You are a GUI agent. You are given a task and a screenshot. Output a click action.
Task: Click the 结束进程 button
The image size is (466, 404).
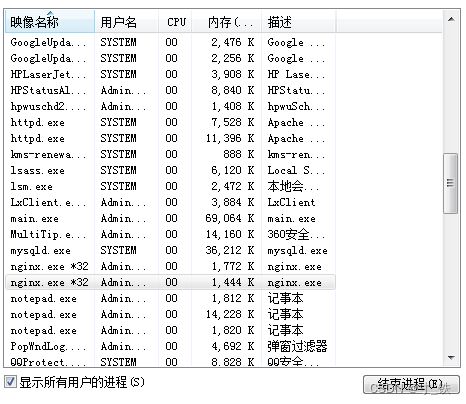[411, 384]
